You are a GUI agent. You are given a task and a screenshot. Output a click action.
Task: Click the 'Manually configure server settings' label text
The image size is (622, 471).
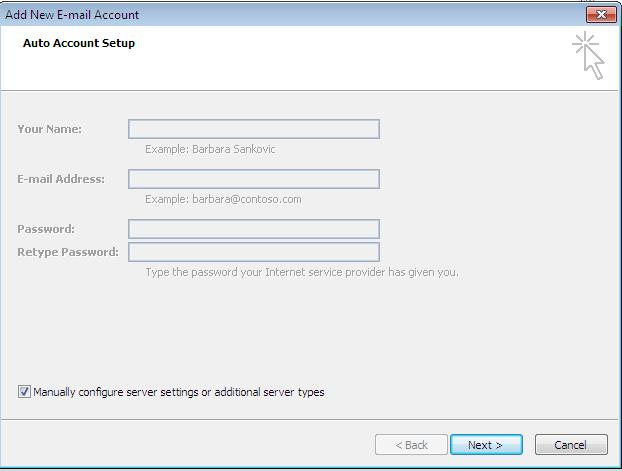pos(179,392)
